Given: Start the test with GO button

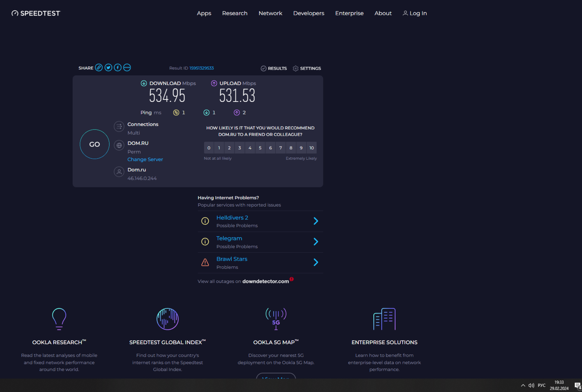Looking at the screenshot, I should point(95,144).
